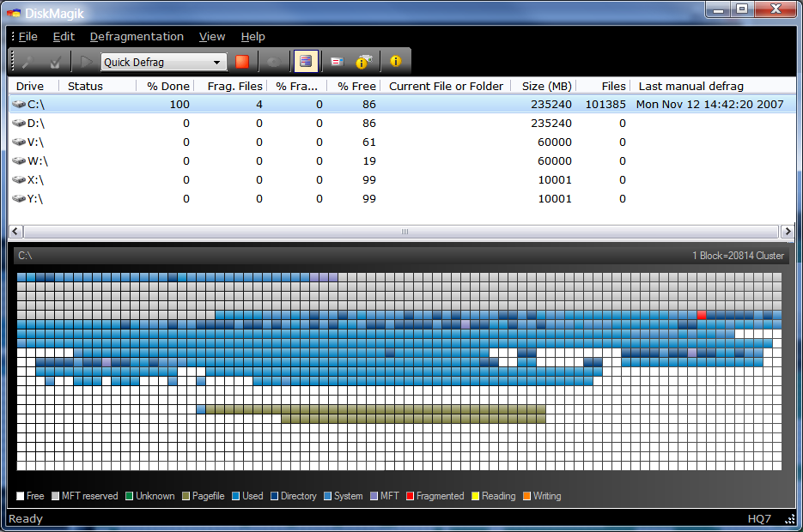
Task: Open the Defragmentation menu
Action: point(137,37)
